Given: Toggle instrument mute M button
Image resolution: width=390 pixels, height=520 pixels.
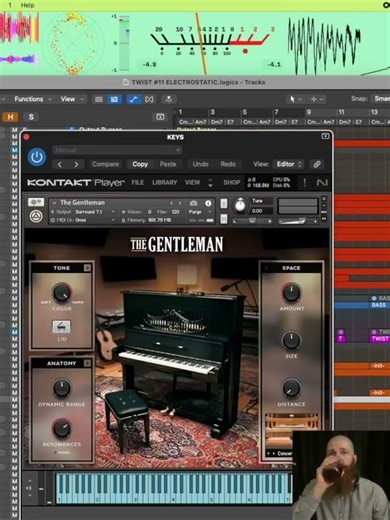Looking at the screenshot, I should pos(224,219).
